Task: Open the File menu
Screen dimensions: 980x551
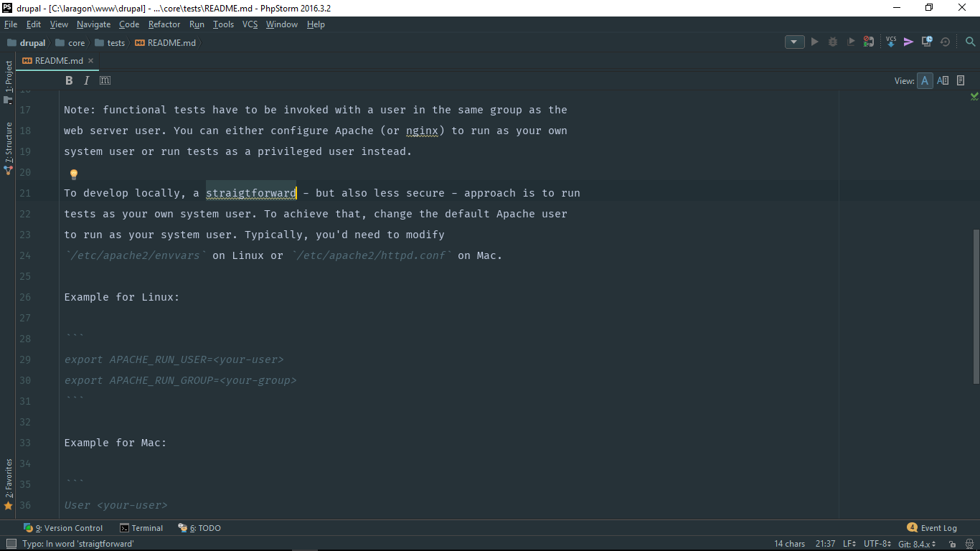Action: coord(10,24)
